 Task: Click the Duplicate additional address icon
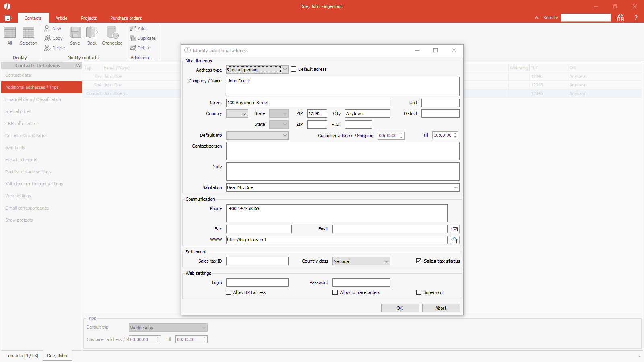pyautogui.click(x=133, y=38)
